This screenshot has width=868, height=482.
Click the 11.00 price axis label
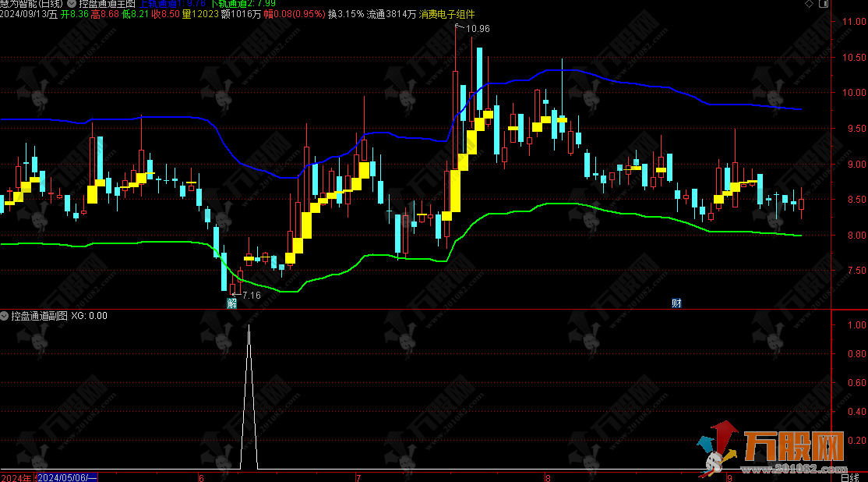pyautogui.click(x=854, y=22)
